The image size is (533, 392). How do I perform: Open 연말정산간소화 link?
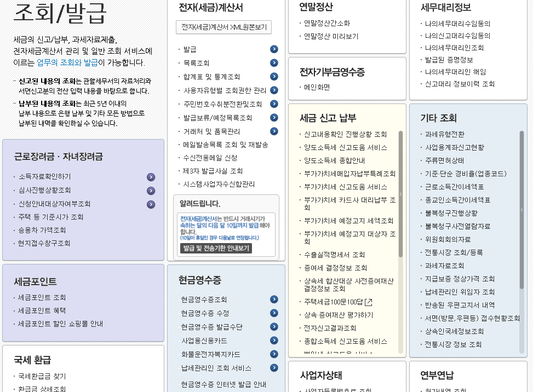(x=327, y=23)
